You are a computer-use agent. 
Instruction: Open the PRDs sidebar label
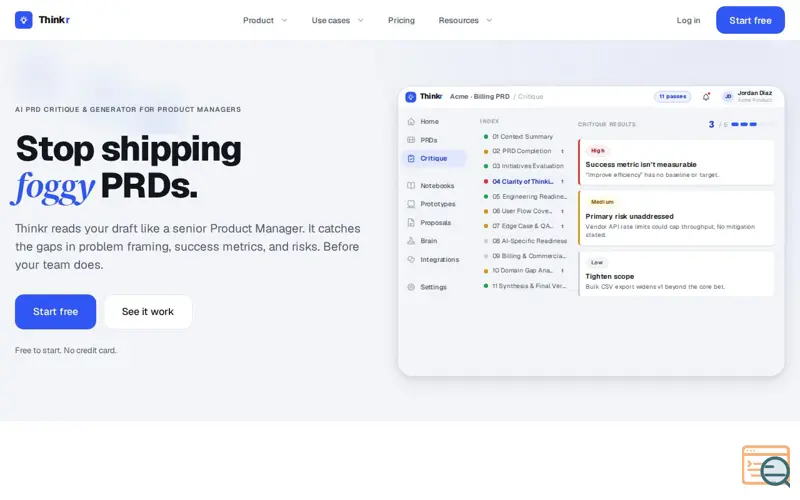(x=429, y=140)
